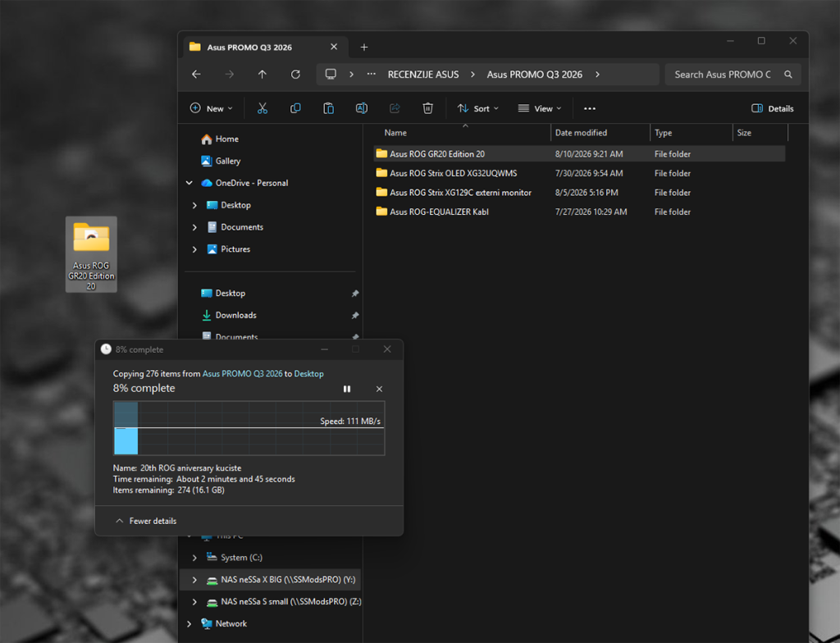Image resolution: width=840 pixels, height=643 pixels.
Task: Click chevron after Asus PROMO Q3 2026 breadcrumb
Action: (x=598, y=75)
